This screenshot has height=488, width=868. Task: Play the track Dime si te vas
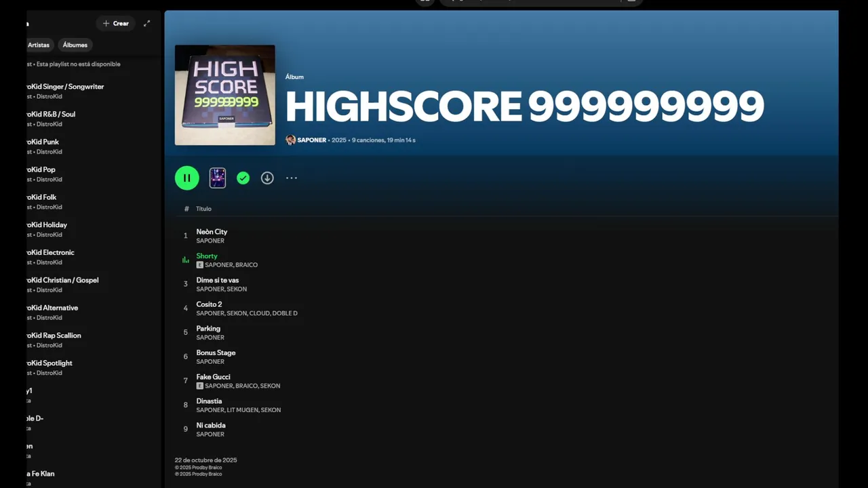[x=217, y=280]
